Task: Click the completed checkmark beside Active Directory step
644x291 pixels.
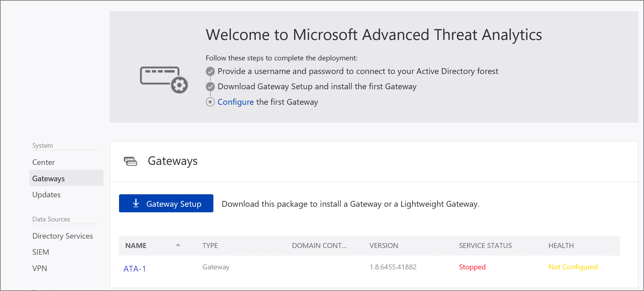Action: coord(210,71)
